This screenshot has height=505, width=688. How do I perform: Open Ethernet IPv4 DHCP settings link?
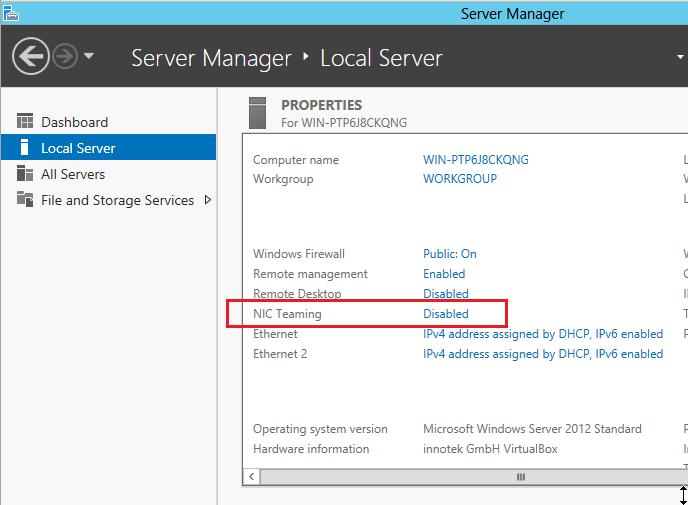tap(543, 334)
